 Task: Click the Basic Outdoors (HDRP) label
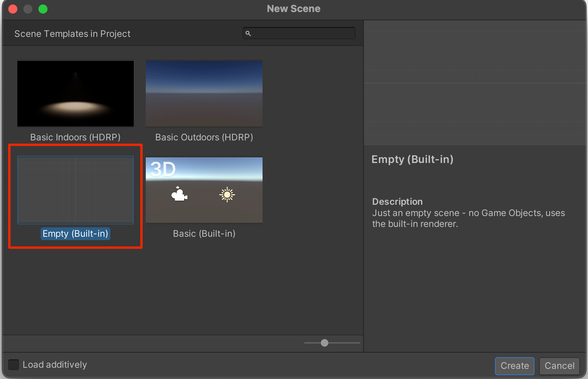click(x=204, y=137)
